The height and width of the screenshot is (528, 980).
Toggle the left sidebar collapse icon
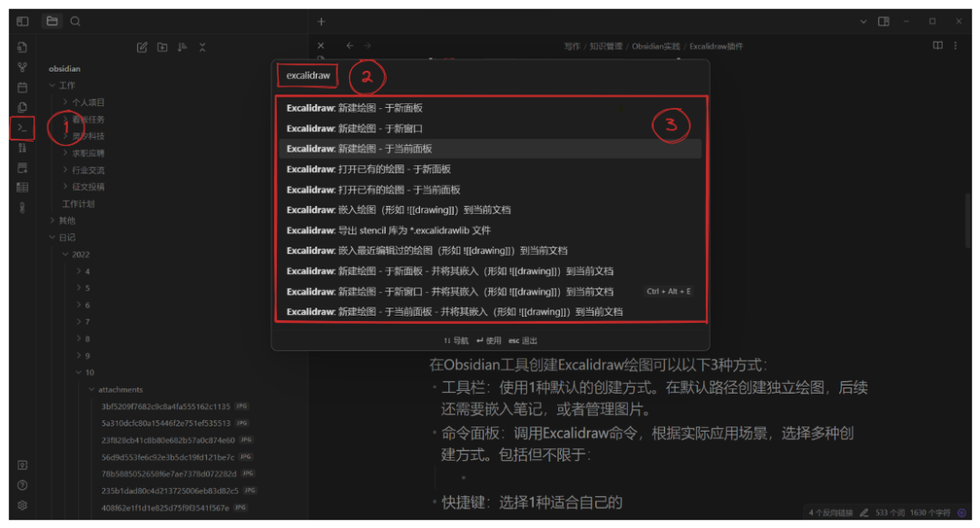23,21
